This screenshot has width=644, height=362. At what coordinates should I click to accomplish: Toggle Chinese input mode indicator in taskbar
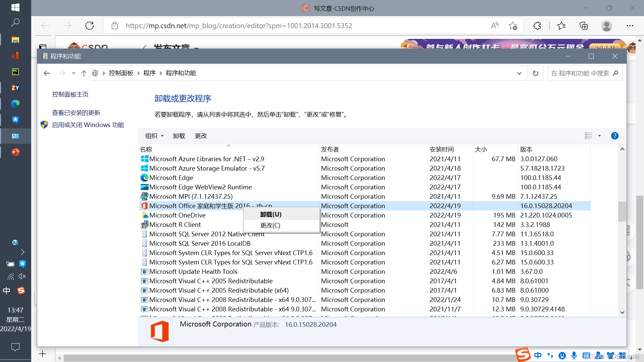[x=6, y=291]
